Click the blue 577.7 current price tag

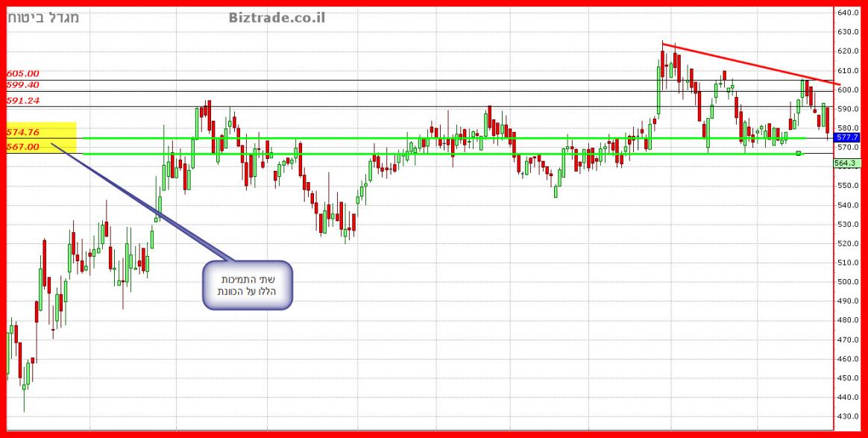coord(847,138)
